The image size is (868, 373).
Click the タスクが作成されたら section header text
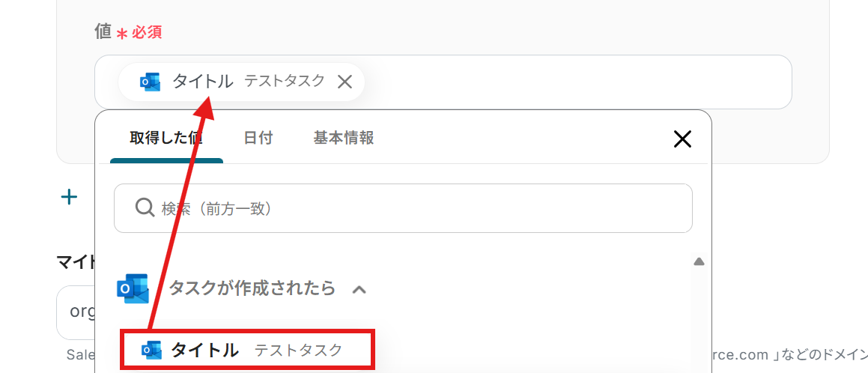tap(252, 288)
